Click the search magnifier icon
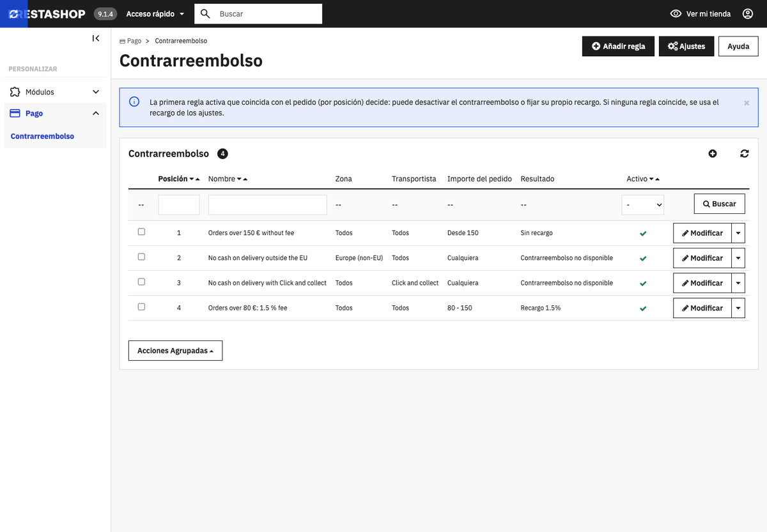 click(206, 13)
